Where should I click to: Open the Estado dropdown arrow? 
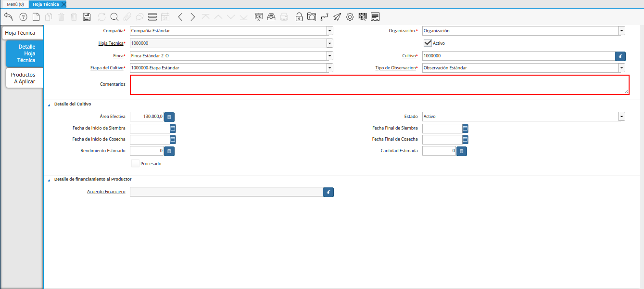pos(622,117)
